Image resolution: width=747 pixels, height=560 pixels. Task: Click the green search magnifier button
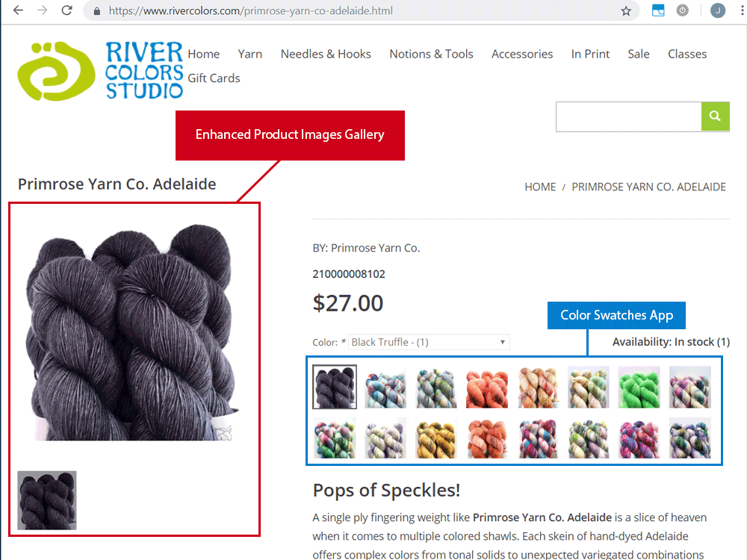coord(715,116)
